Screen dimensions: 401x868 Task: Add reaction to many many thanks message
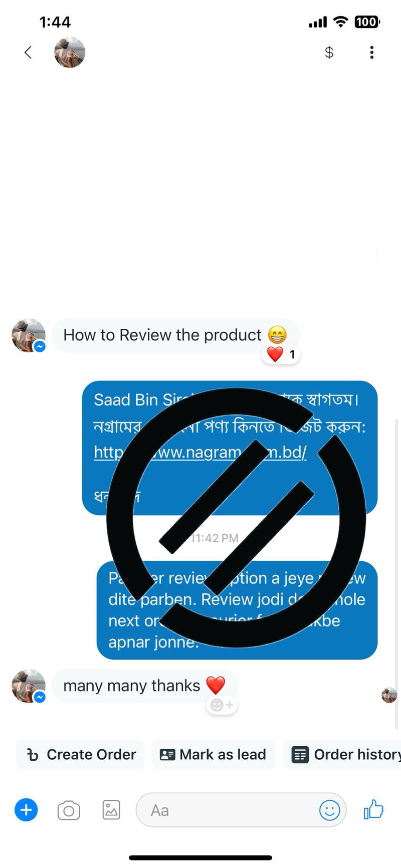click(x=222, y=705)
